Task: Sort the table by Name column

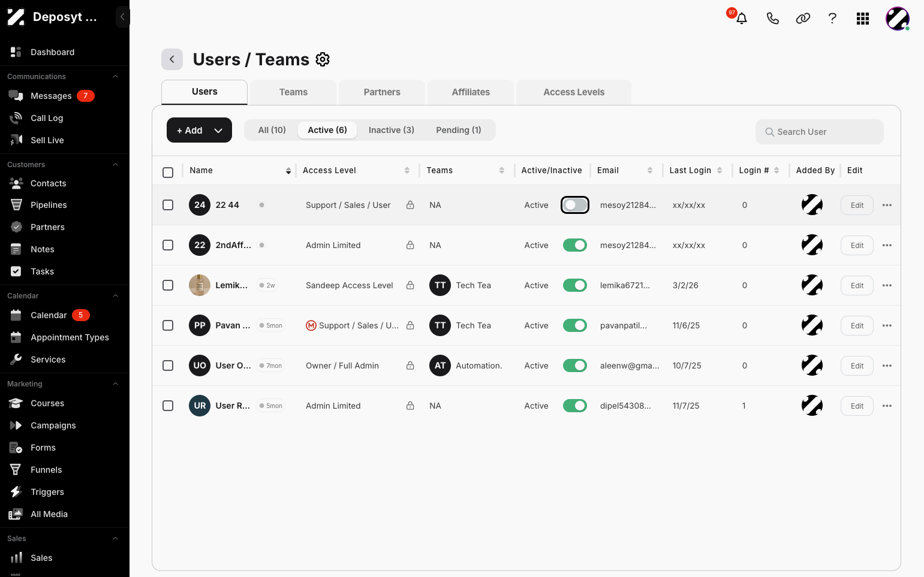Action: [x=288, y=171]
